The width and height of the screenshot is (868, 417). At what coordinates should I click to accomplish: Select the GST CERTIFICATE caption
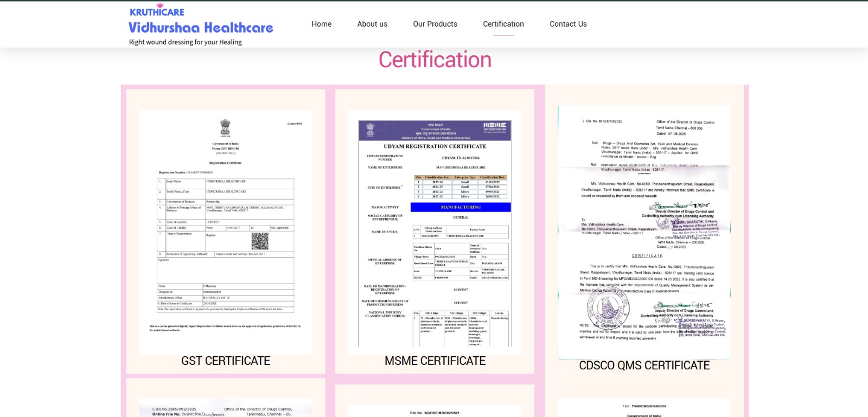click(x=226, y=361)
